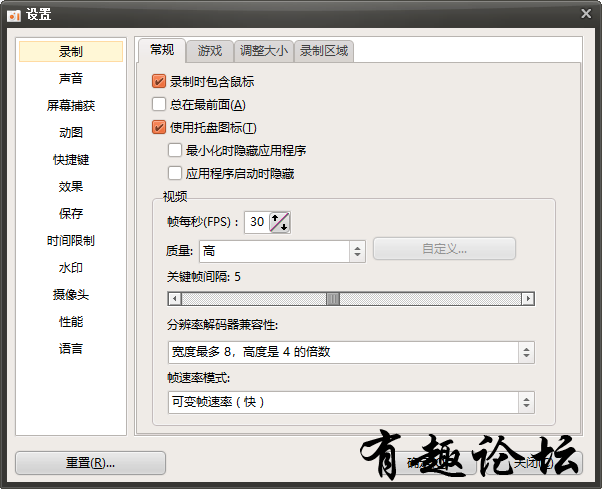Screen dimensions: 602x489
Task: Open the 屏幕捕获 settings category
Action: [x=71, y=105]
